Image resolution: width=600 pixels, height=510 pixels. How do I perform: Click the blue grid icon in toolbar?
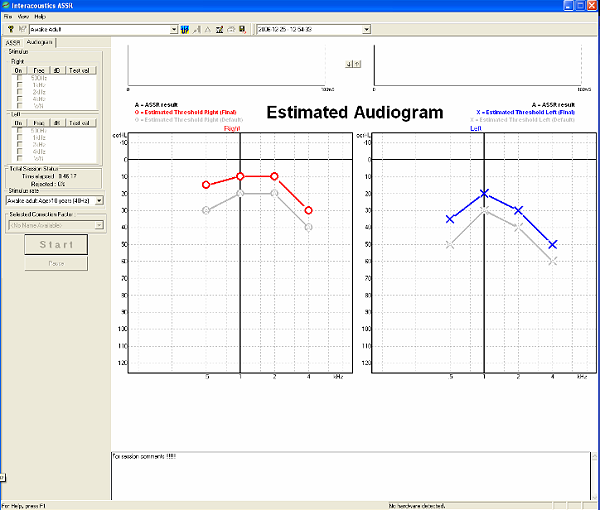coord(184,29)
